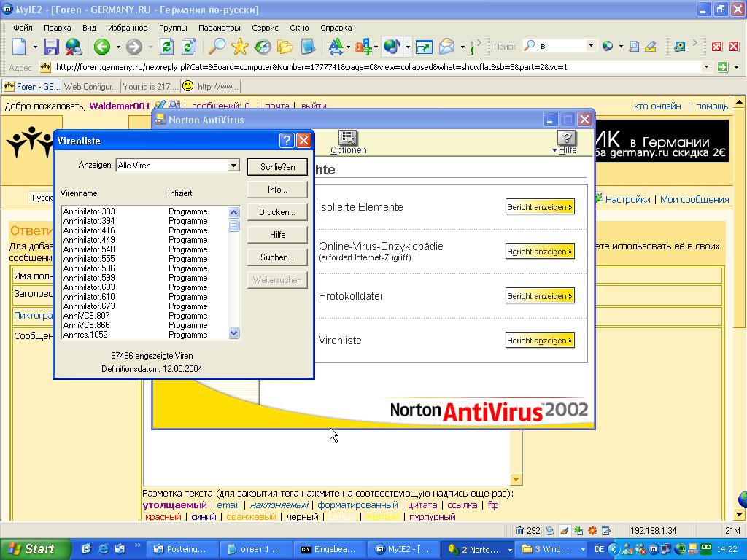The height and width of the screenshot is (560, 747).
Task: Open the Сервис menu
Action: point(265,28)
